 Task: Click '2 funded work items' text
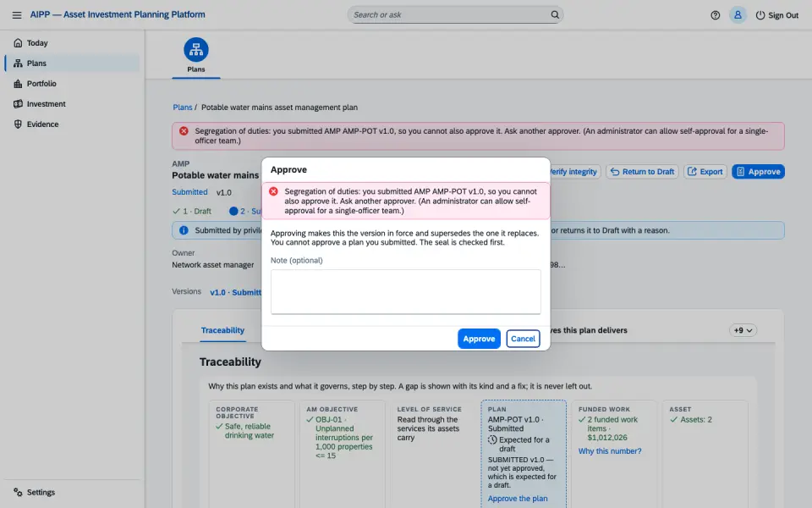tap(612, 424)
